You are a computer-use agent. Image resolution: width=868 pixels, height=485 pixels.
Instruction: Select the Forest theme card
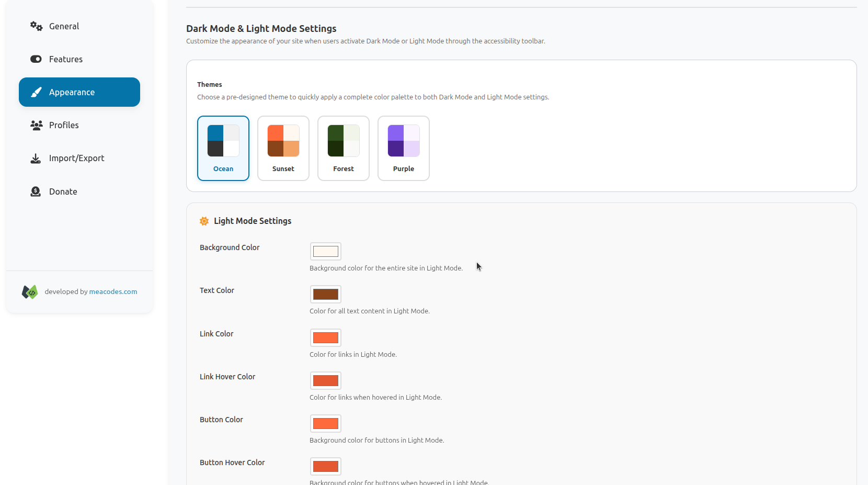click(344, 148)
